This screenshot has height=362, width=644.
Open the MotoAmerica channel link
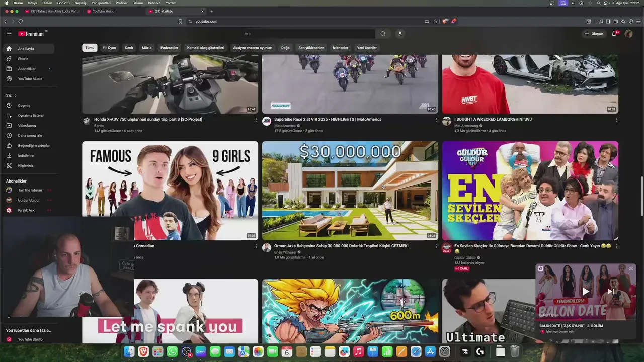pos(285,126)
